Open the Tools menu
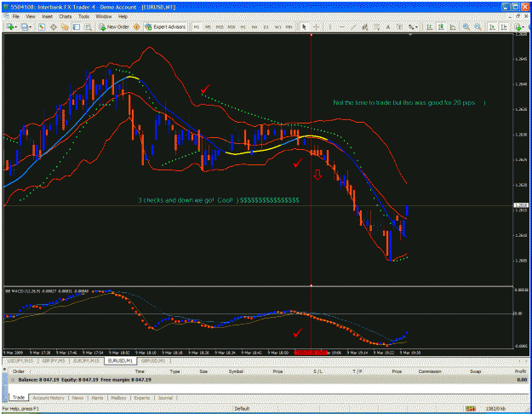The image size is (532, 414). (83, 16)
